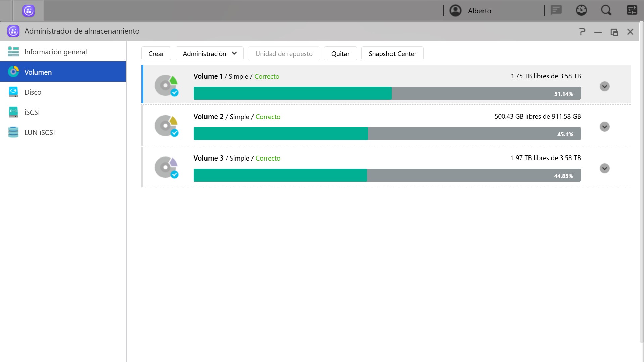644x362 pixels.
Task: Go to Información general section
Action: [x=55, y=52]
